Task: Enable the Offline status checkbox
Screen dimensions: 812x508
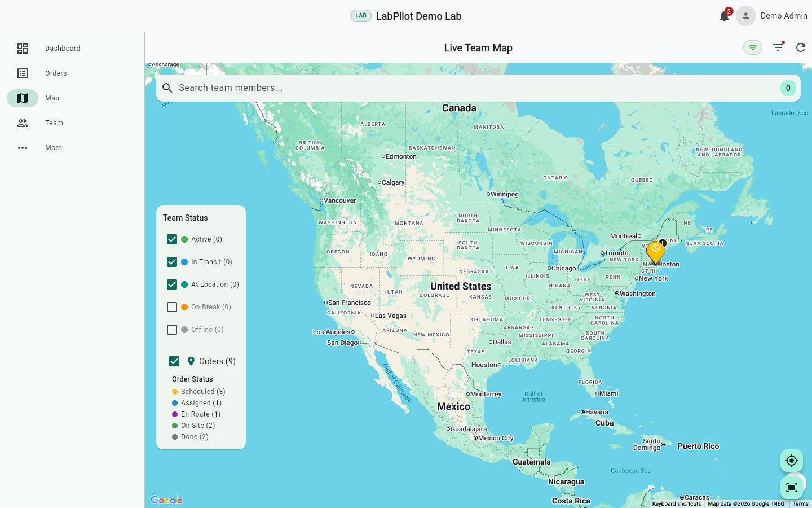Action: pos(172,330)
